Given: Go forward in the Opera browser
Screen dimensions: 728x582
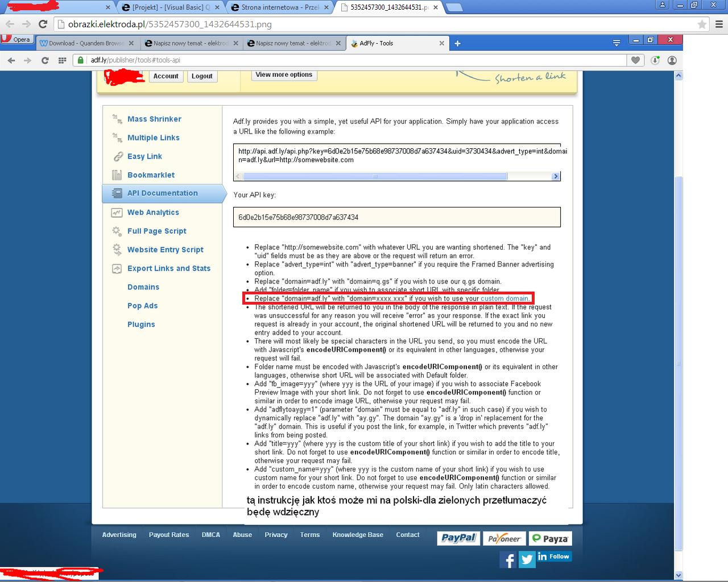Looking at the screenshot, I should pos(27,60).
